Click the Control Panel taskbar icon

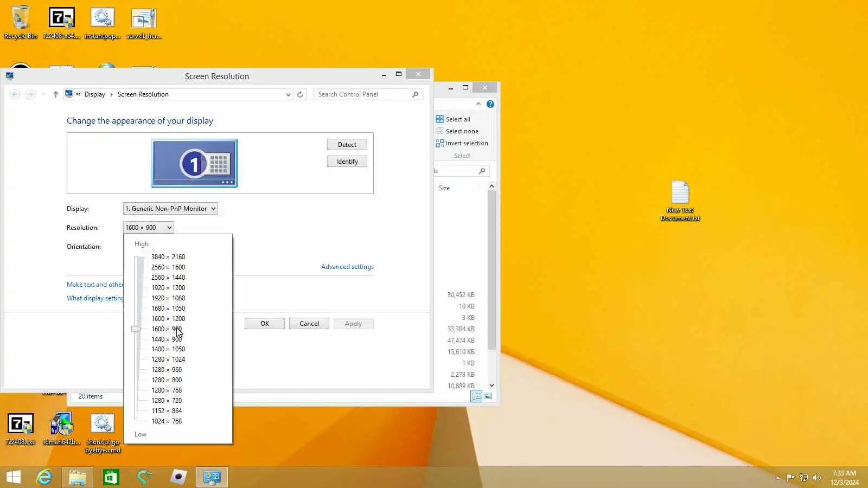pyautogui.click(x=212, y=477)
